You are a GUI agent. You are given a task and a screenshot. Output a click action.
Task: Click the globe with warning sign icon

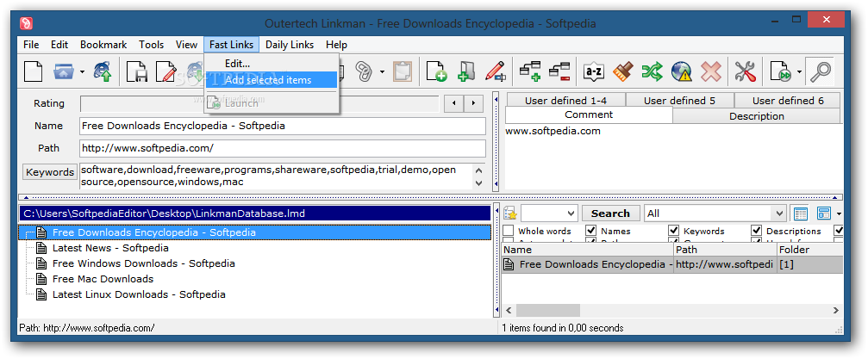pyautogui.click(x=682, y=71)
